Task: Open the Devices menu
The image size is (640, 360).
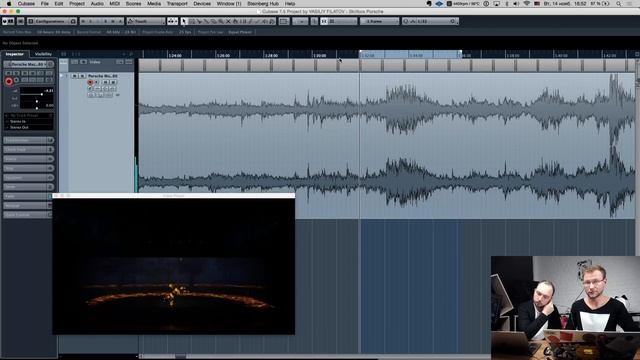Action: pyautogui.click(x=202, y=4)
